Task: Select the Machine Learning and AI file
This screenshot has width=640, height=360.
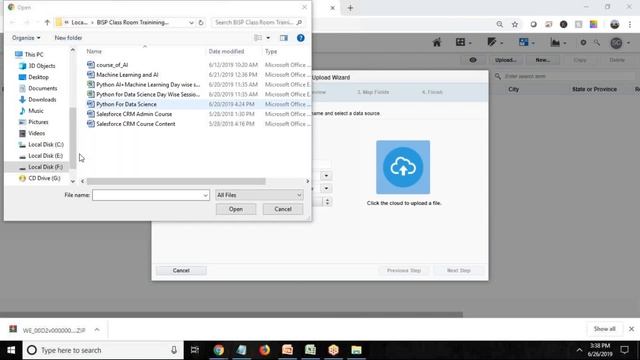Action: (127, 75)
